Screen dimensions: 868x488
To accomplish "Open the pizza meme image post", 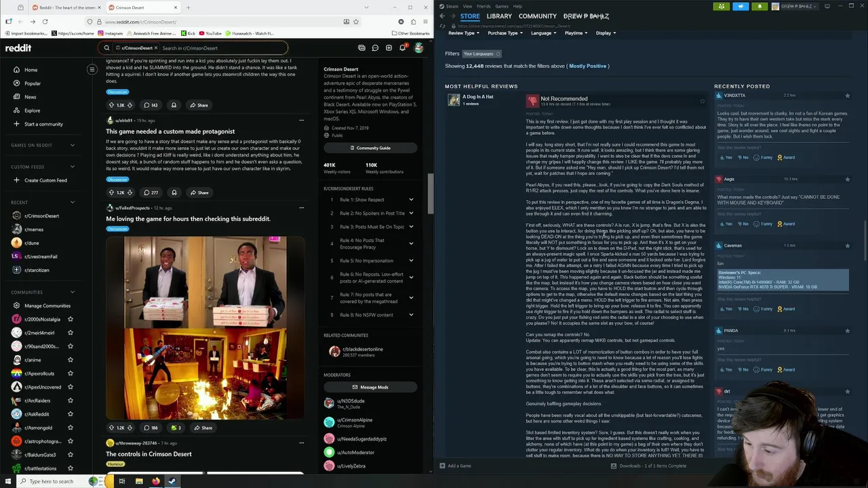I will coord(205,328).
